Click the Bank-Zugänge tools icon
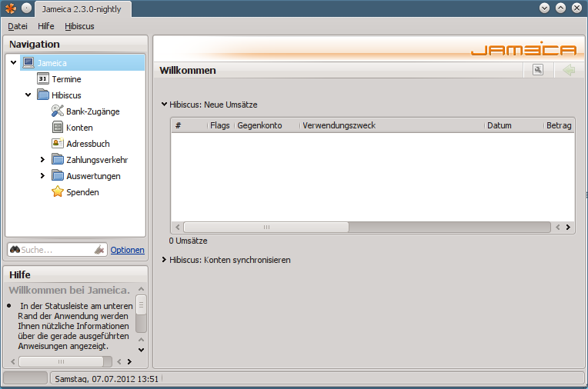This screenshot has width=588, height=389. [x=58, y=111]
